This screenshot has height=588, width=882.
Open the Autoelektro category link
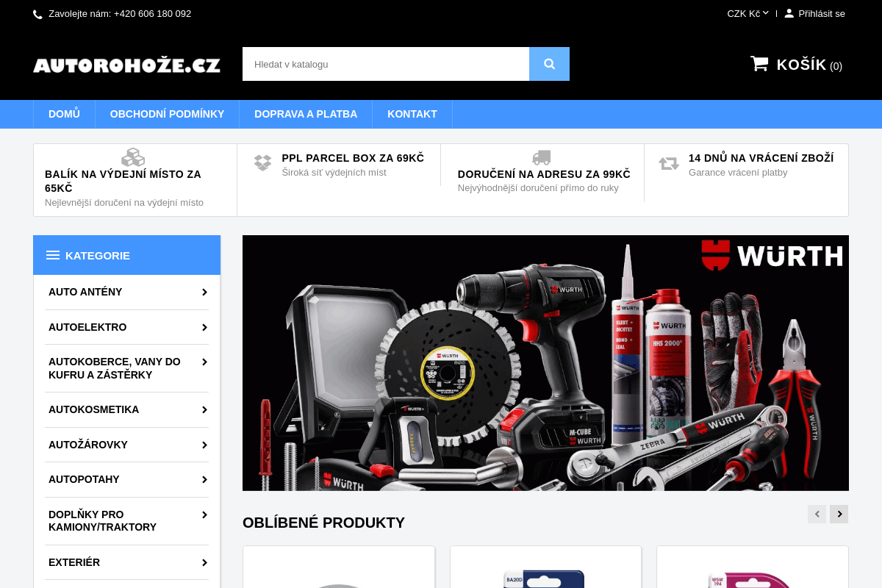pos(87,327)
